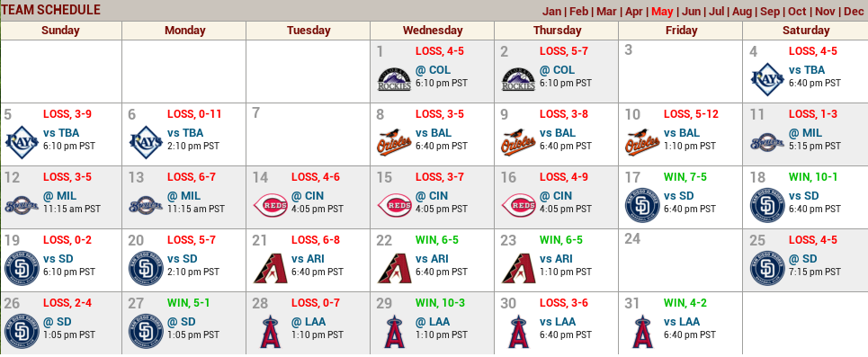This screenshot has height=357, width=868.
Task: Open the Jan schedule month
Action: pos(551,12)
